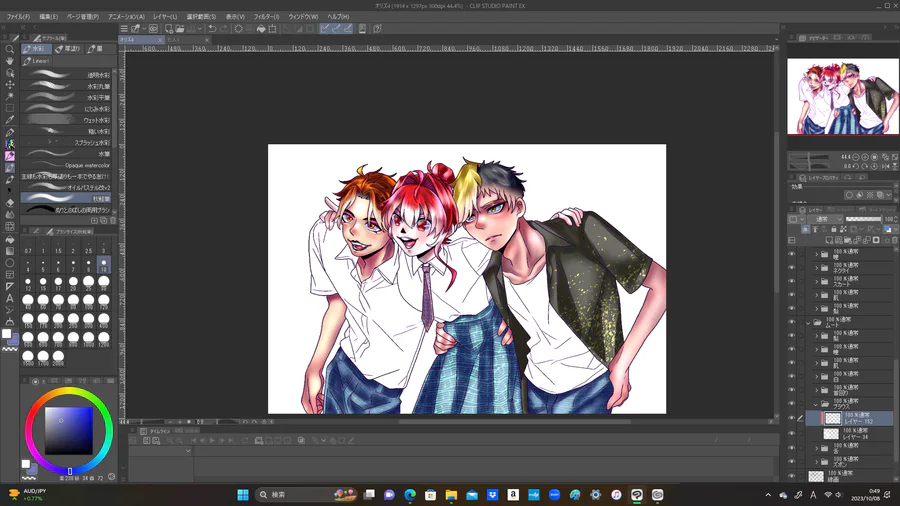This screenshot has width=900, height=506.
Task: Click the navigator zoom in icon
Action: pyautogui.click(x=865, y=157)
